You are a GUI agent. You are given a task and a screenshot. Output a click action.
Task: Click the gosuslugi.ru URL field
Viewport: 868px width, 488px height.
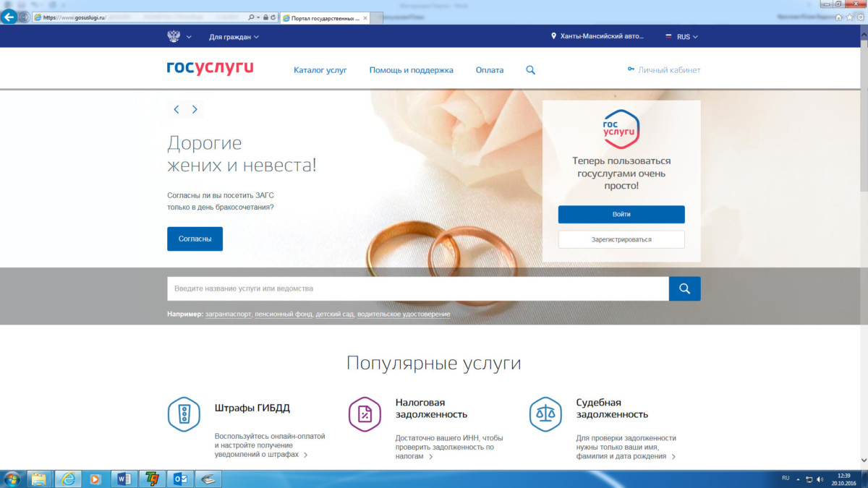coord(137,17)
